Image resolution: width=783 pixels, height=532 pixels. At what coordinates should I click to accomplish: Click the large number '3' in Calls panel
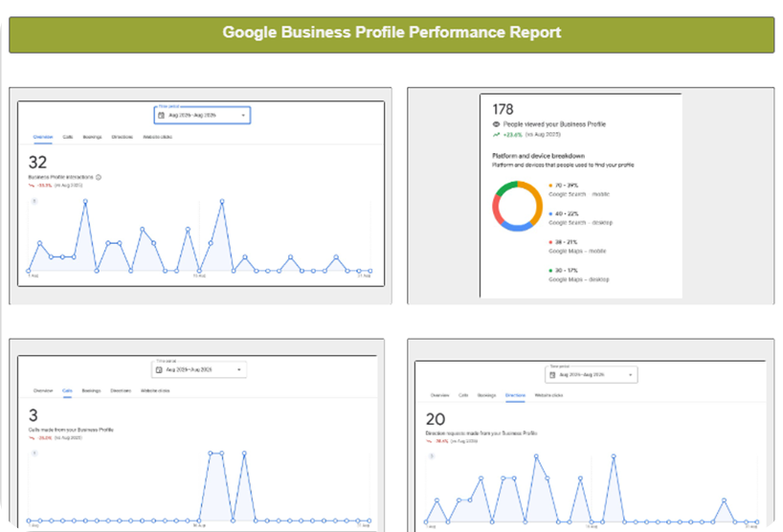click(33, 415)
